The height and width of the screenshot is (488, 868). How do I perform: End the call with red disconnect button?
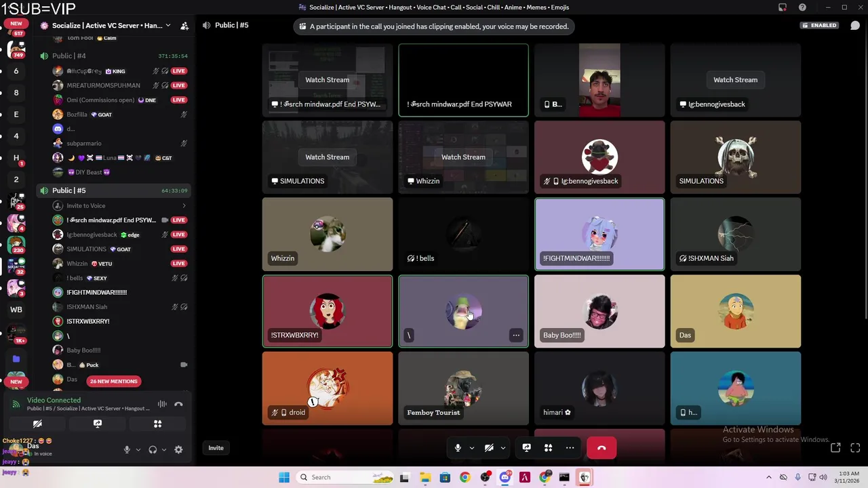pos(601,448)
